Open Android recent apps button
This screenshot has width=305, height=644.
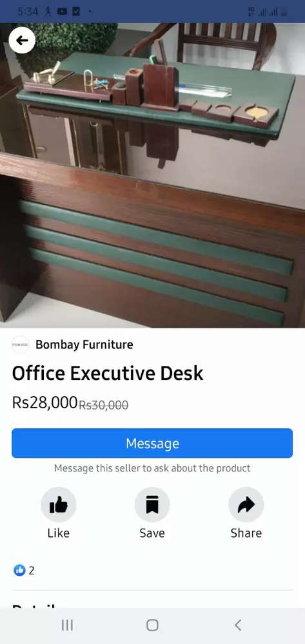[x=67, y=625]
